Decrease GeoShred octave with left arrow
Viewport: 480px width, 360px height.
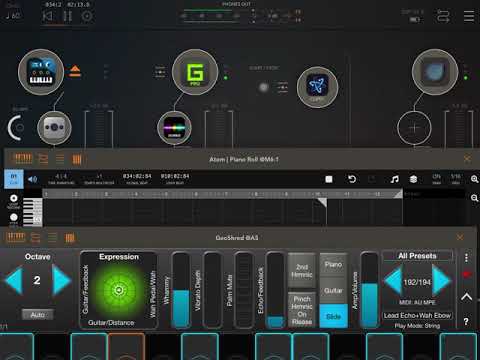tap(14, 280)
